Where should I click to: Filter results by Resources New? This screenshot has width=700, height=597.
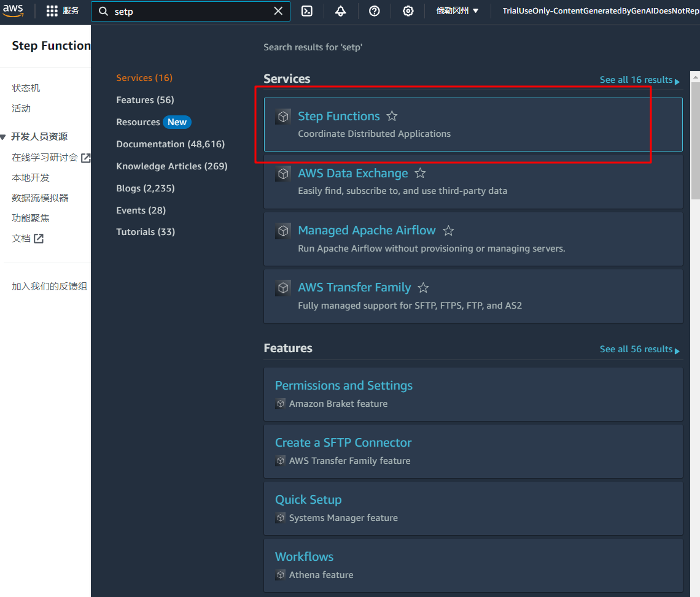pyautogui.click(x=154, y=122)
